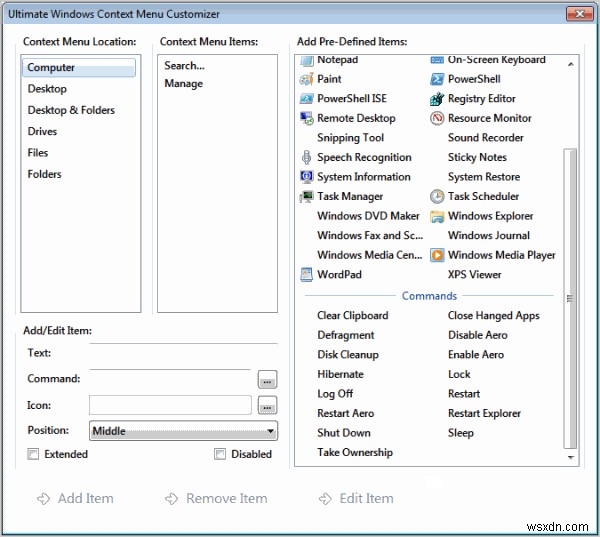Select Shut Down command
The height and width of the screenshot is (537, 600).
coord(344,433)
